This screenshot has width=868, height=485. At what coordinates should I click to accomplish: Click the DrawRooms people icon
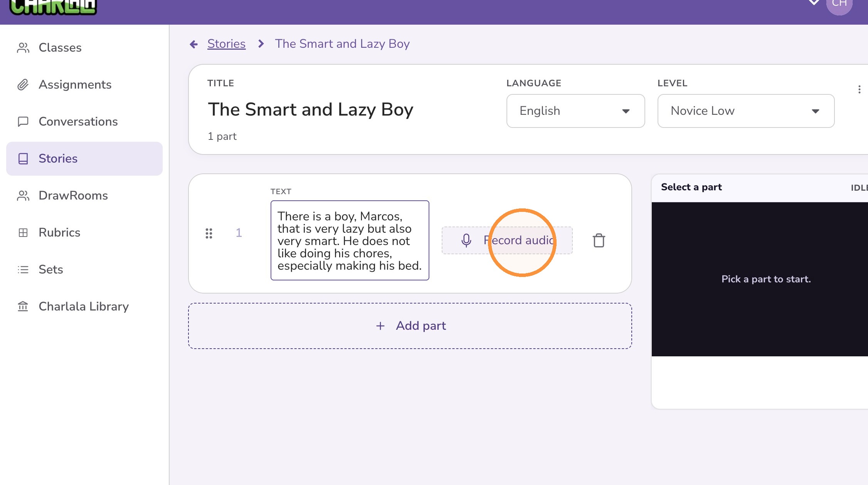click(23, 196)
